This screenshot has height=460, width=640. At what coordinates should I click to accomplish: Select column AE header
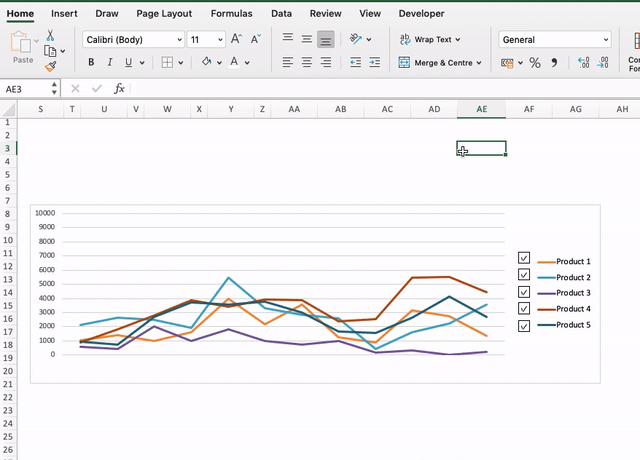(x=482, y=109)
